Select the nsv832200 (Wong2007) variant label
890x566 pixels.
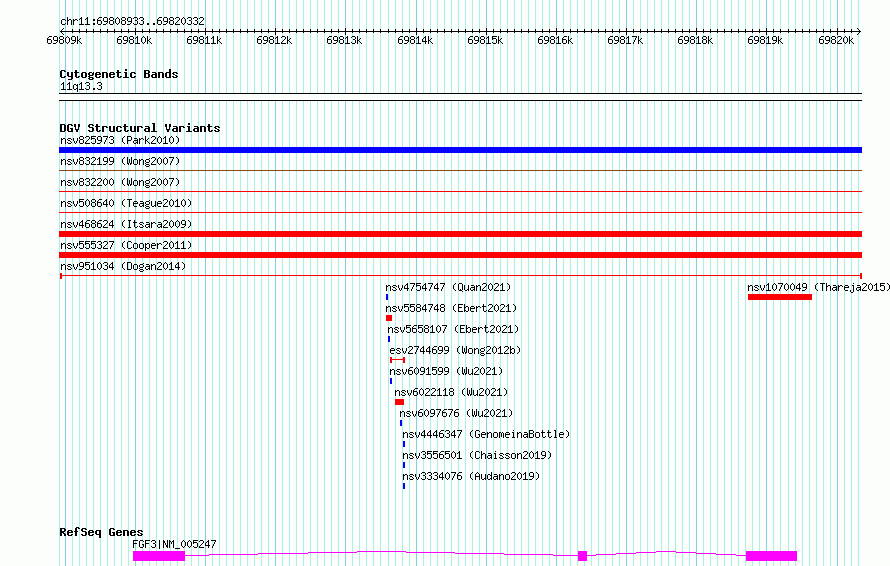point(120,182)
